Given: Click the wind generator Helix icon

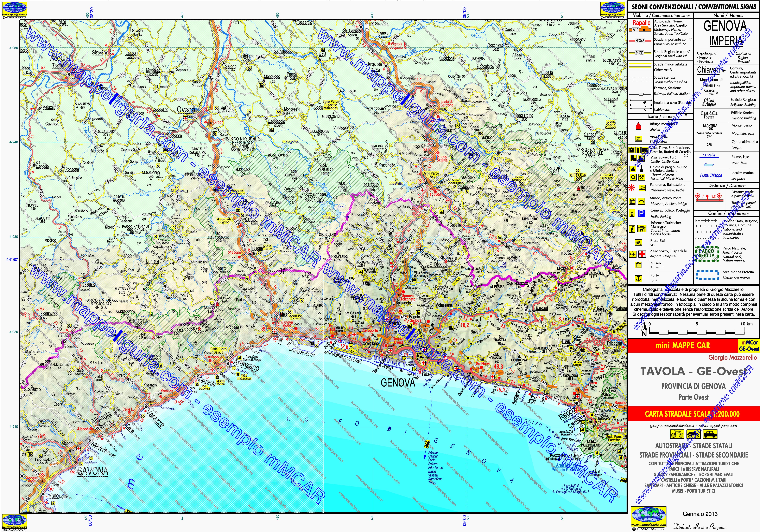Looking at the screenshot, I should pos(632,213).
